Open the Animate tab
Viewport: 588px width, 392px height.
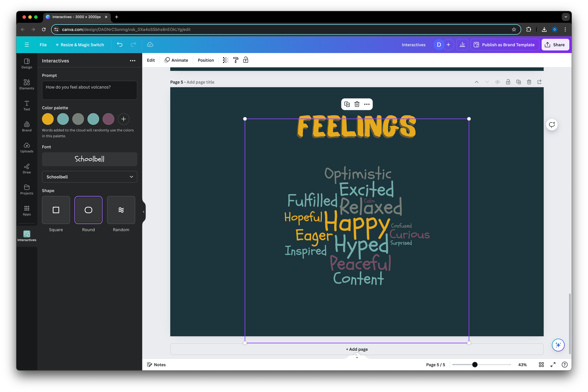point(176,60)
